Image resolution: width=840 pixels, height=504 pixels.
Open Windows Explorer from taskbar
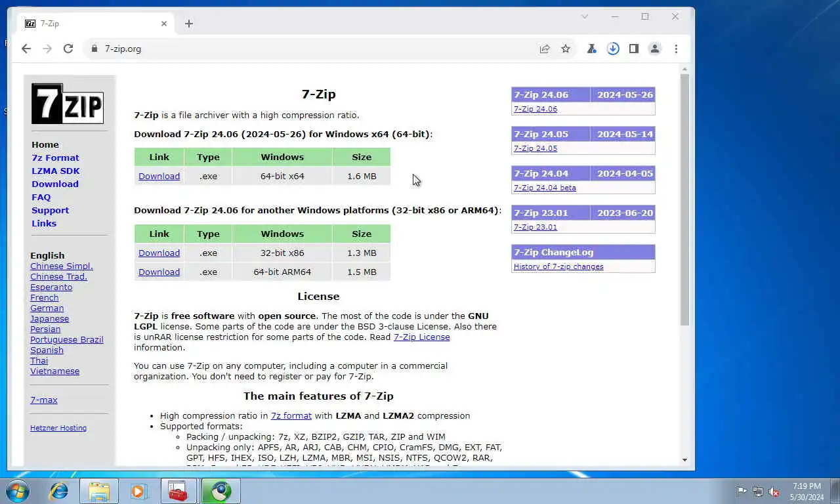click(99, 491)
